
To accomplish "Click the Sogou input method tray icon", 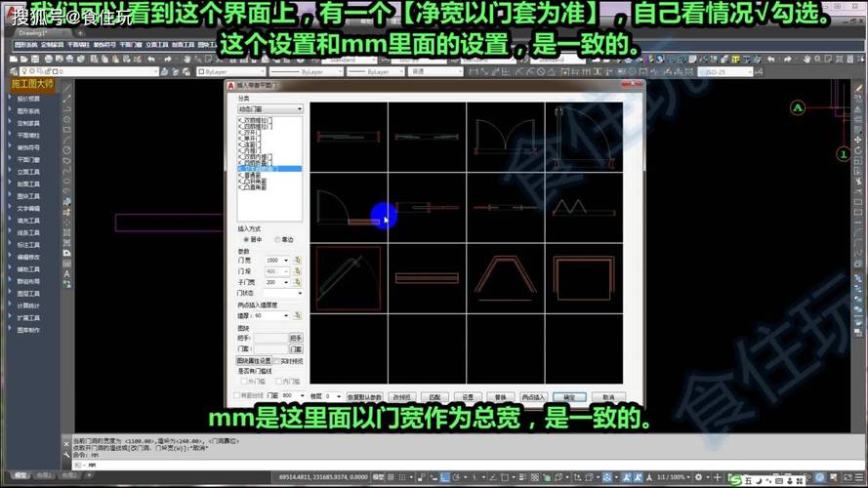I will pos(735,479).
